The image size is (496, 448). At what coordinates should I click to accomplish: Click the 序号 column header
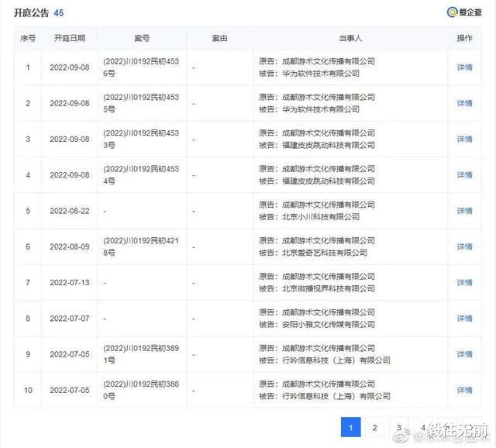28,38
